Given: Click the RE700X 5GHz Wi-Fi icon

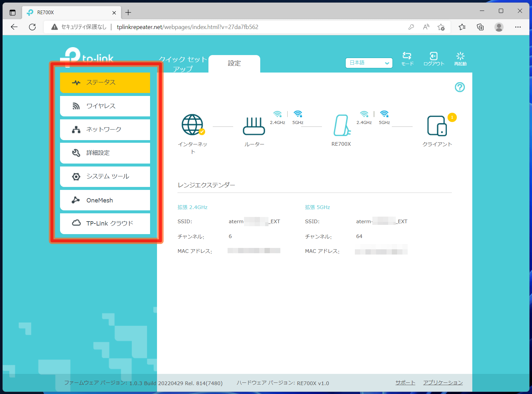Looking at the screenshot, I should pyautogui.click(x=384, y=114).
